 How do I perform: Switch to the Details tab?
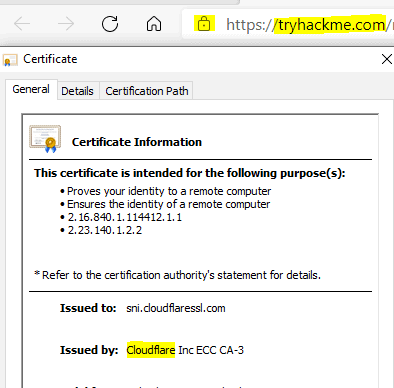pyautogui.click(x=77, y=91)
